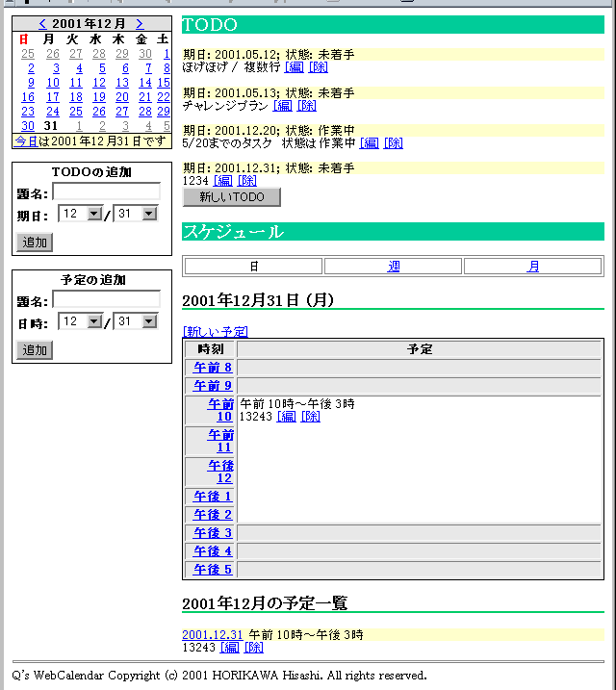Select grayed January 3 in calendar
The height and width of the screenshot is (690, 616).
click(x=125, y=126)
